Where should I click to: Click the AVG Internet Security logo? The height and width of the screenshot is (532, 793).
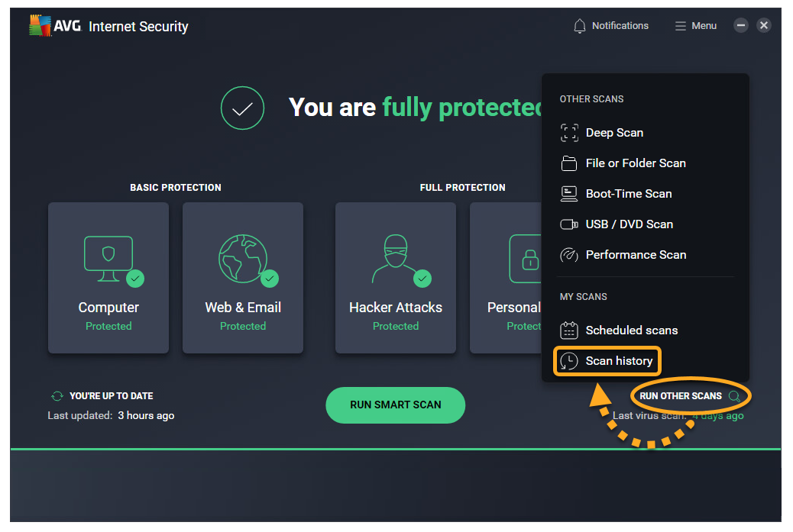(x=108, y=26)
